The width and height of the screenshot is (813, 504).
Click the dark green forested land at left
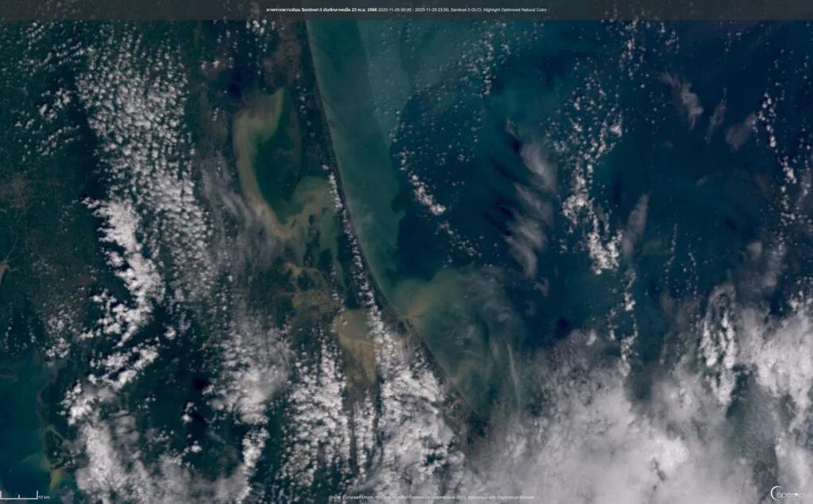tap(40, 198)
